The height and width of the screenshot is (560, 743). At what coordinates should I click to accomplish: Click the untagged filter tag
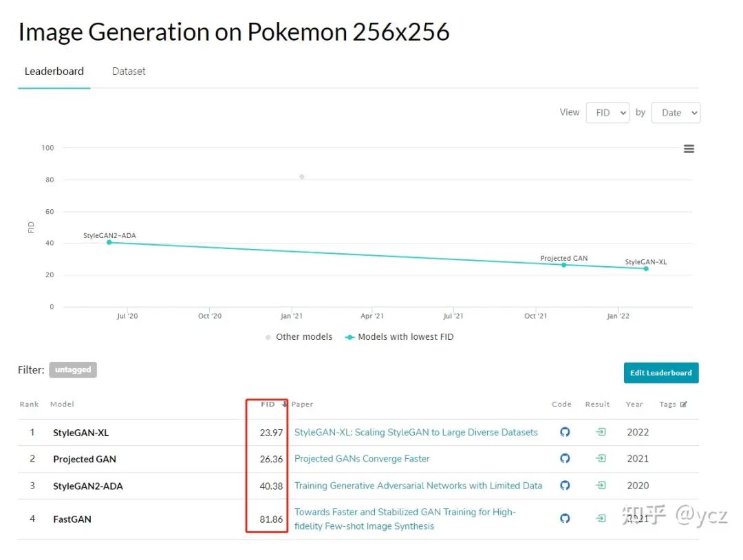point(73,370)
